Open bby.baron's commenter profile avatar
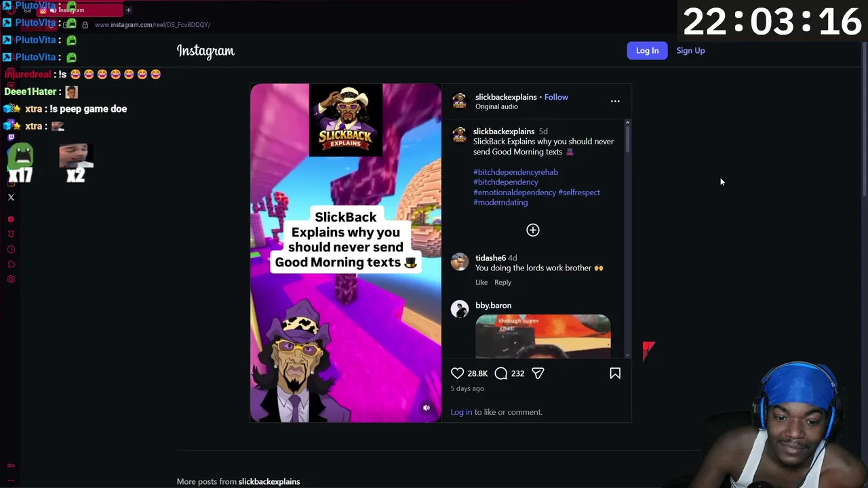868x488 pixels. [x=460, y=309]
